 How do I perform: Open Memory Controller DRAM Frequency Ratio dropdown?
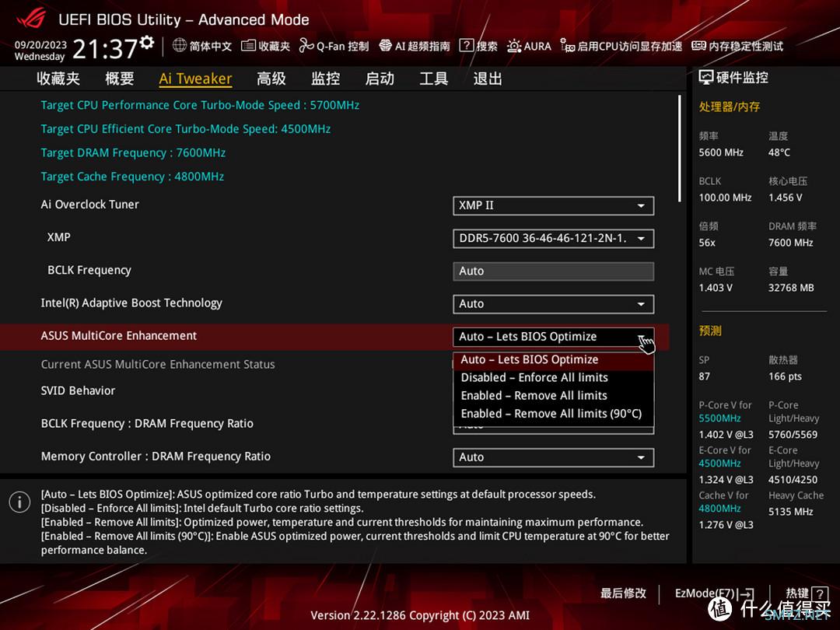[554, 457]
